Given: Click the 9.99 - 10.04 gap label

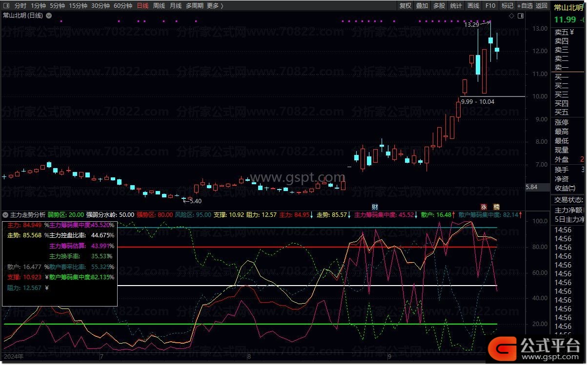Looking at the screenshot, I should tap(477, 102).
